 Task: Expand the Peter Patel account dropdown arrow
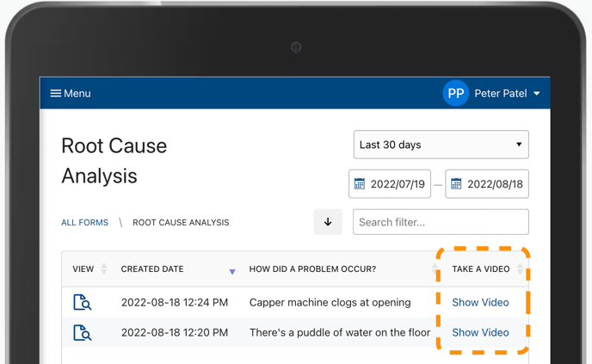(537, 94)
